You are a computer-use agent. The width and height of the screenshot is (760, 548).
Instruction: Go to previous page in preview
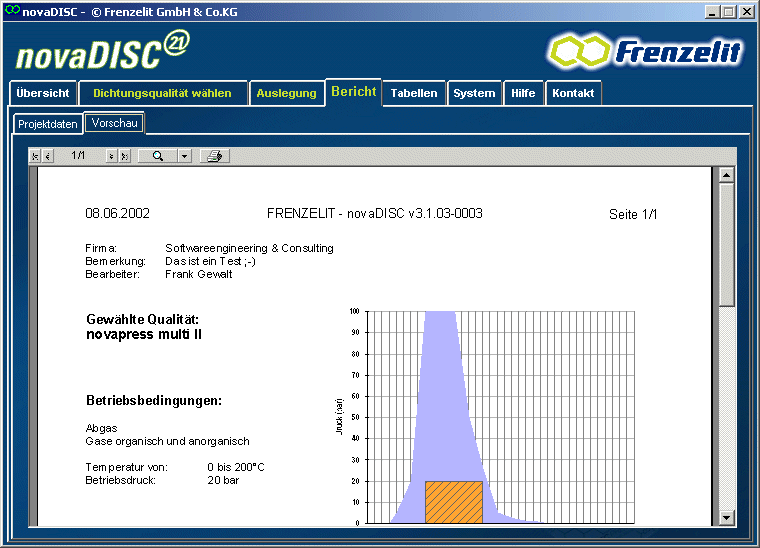pos(47,156)
